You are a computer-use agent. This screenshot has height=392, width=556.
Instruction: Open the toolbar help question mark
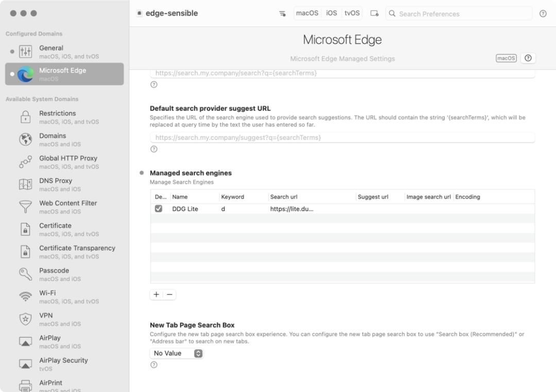[x=543, y=13]
